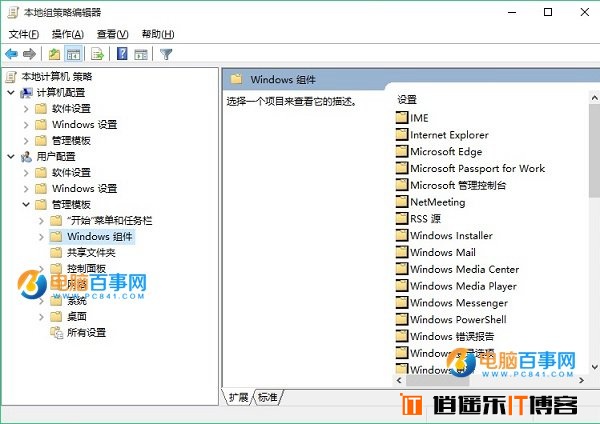The width and height of the screenshot is (600, 424).
Task: Select 本地计算机 策略 root node
Action: pos(57,77)
